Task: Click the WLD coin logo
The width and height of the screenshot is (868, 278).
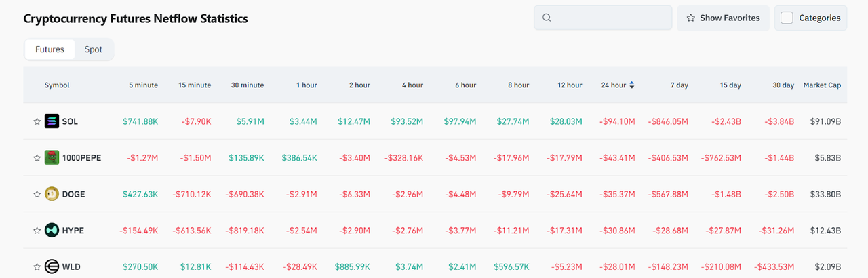Action: [x=52, y=266]
